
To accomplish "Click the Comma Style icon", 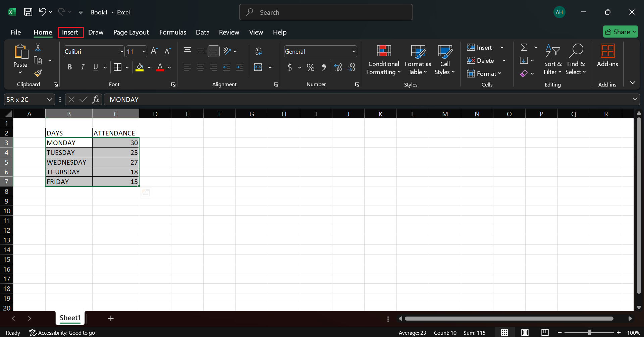I will 324,67.
